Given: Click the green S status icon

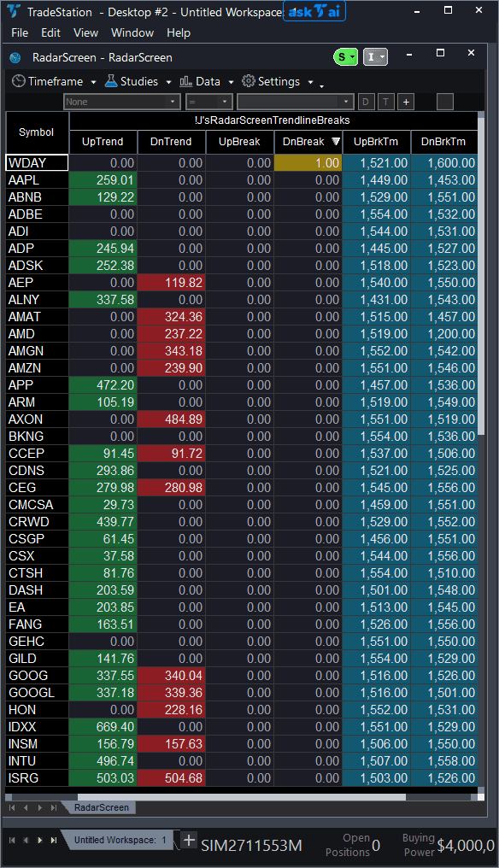Looking at the screenshot, I should point(343,56).
